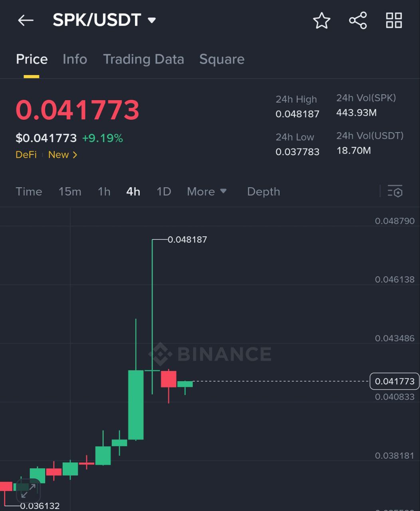Select the 15m chart interval
420x511 pixels.
[x=70, y=192]
